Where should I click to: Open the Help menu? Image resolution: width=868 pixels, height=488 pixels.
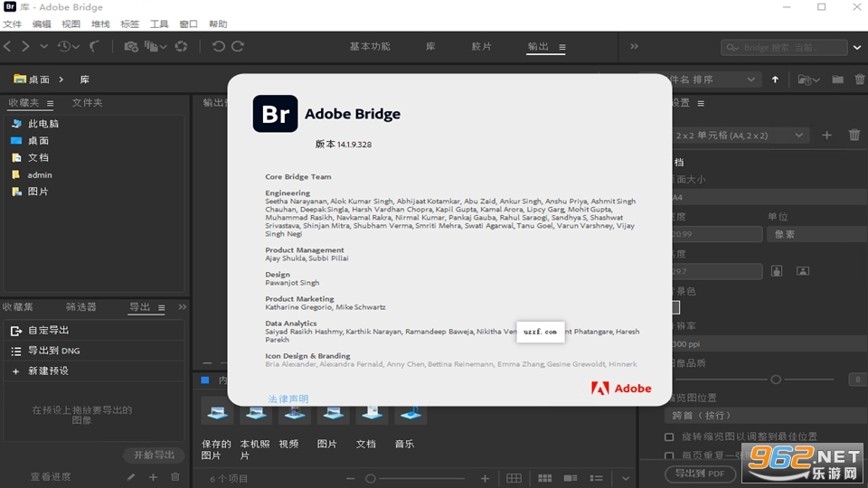[218, 23]
